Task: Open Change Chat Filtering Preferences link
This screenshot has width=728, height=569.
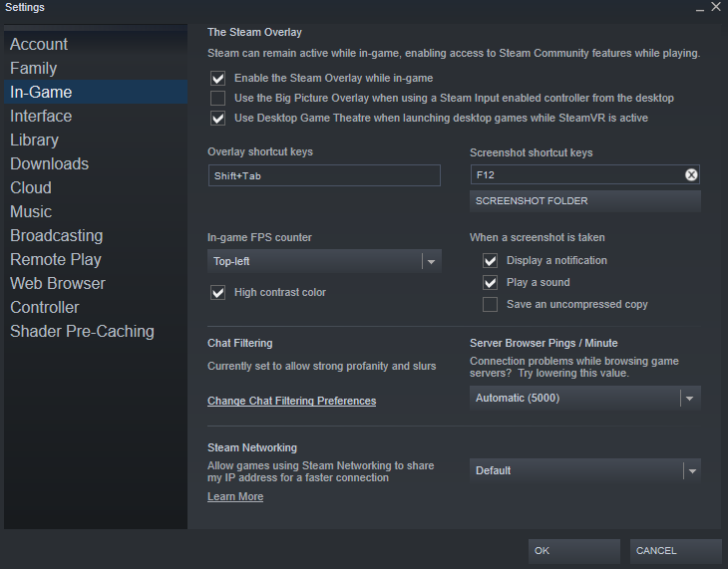Action: [x=291, y=401]
